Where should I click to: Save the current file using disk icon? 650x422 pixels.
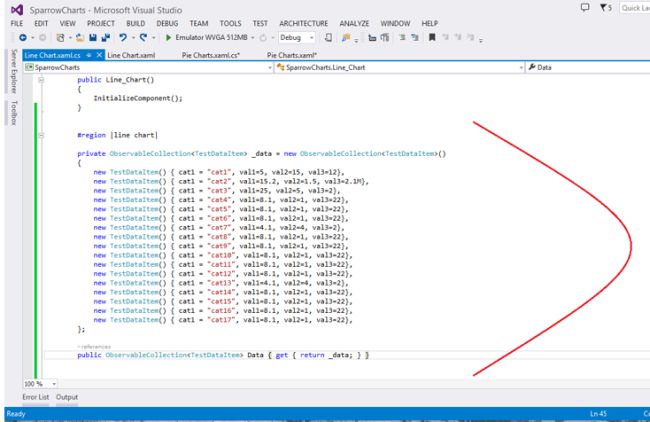click(93, 38)
